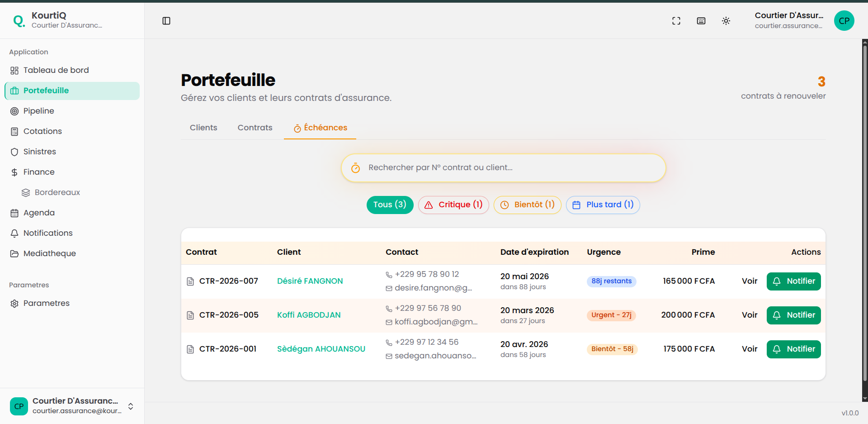
Task: Open client Désiré FANGNON's profile link
Action: point(310,281)
